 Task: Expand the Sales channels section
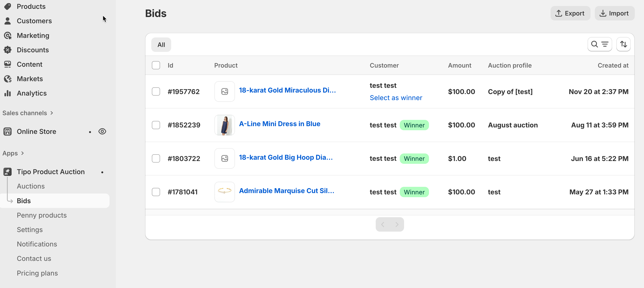click(52, 113)
